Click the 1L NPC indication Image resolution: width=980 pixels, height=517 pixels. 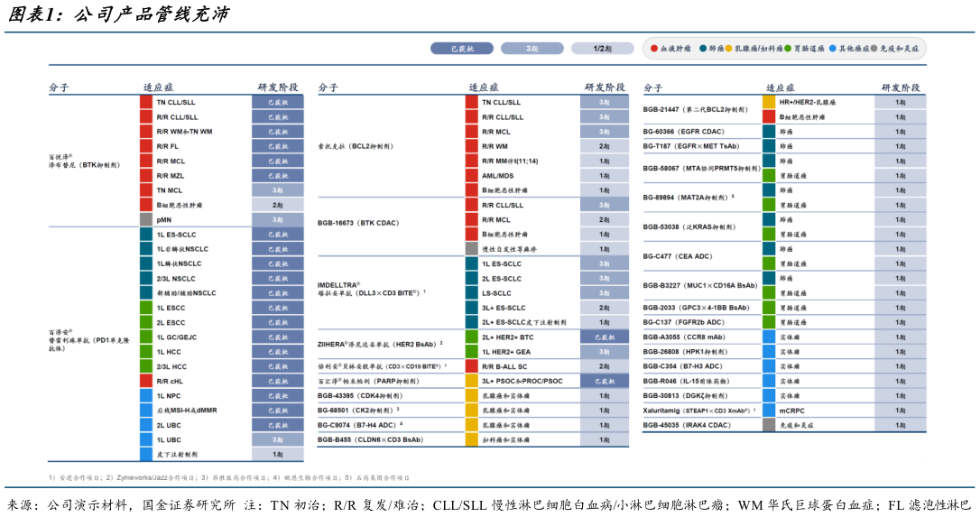coord(169,396)
